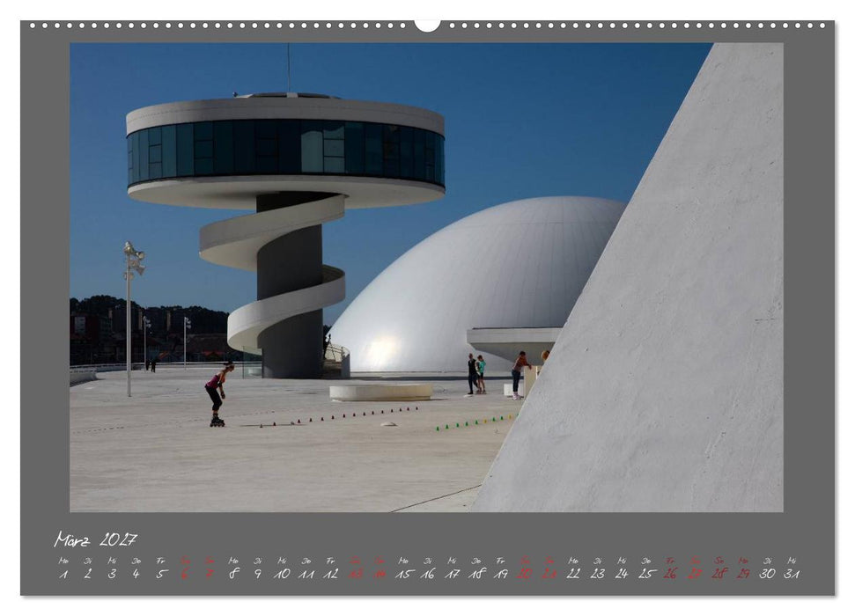Select day 16 in the calendar row

click(428, 574)
